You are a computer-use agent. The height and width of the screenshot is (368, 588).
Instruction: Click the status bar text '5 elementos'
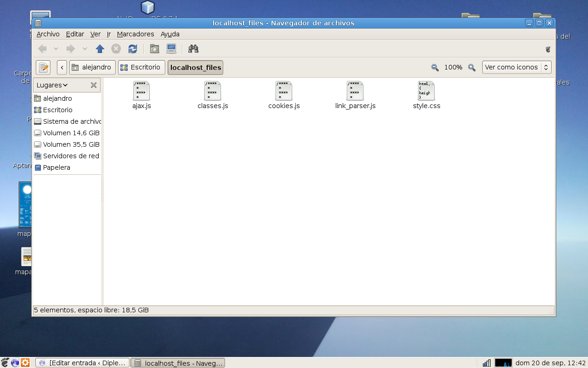click(x=54, y=310)
